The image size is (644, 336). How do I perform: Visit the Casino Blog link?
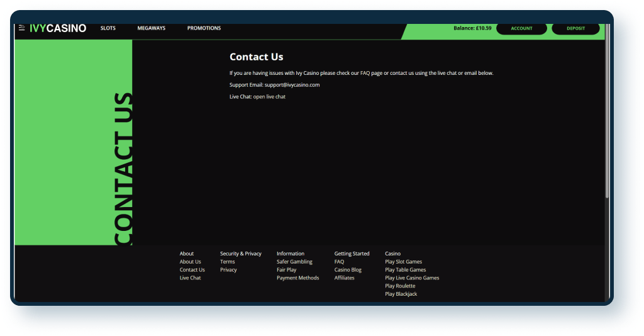[348, 270]
